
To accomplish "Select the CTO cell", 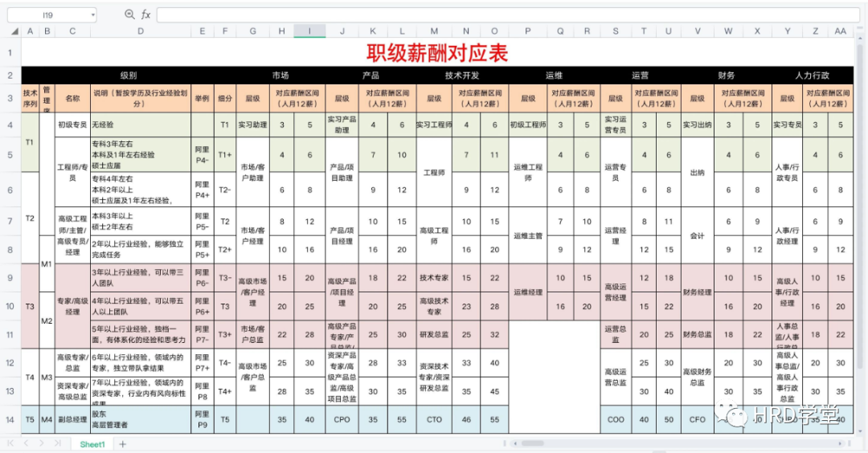I will pyautogui.click(x=434, y=419).
